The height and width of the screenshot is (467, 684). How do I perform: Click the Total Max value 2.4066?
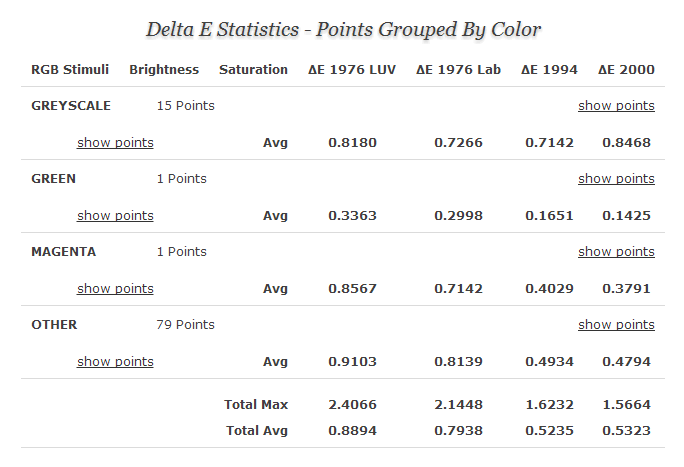coord(352,404)
